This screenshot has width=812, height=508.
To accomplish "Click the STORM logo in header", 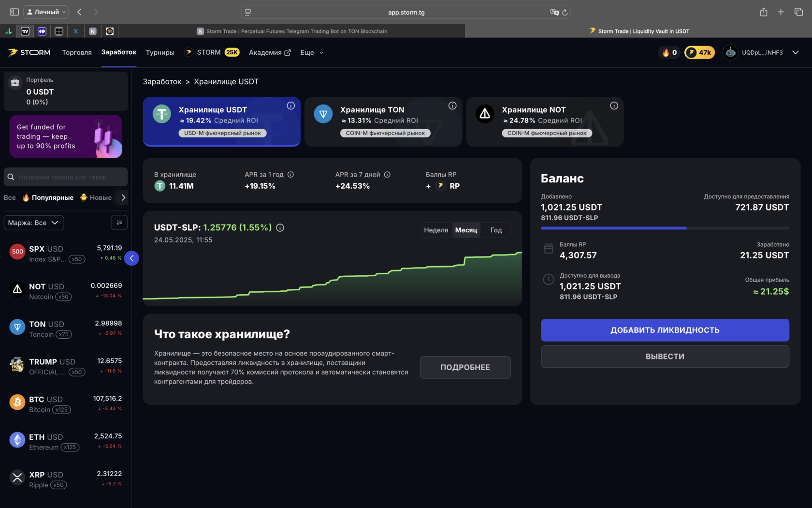I will point(29,52).
